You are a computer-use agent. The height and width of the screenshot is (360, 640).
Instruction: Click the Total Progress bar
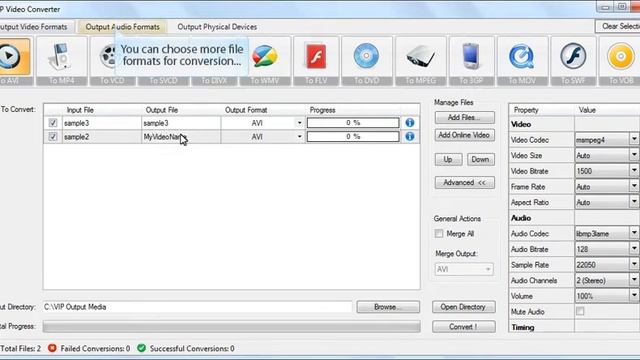[x=231, y=326]
